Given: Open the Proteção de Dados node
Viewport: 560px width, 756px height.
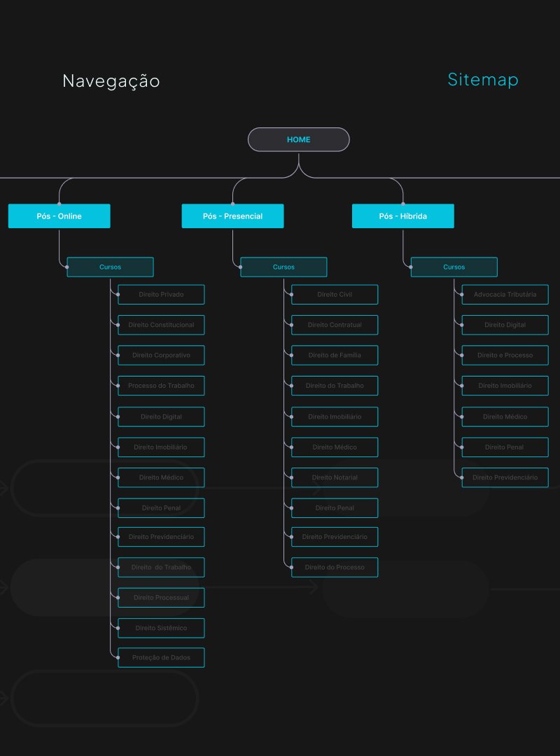Looking at the screenshot, I should [161, 658].
